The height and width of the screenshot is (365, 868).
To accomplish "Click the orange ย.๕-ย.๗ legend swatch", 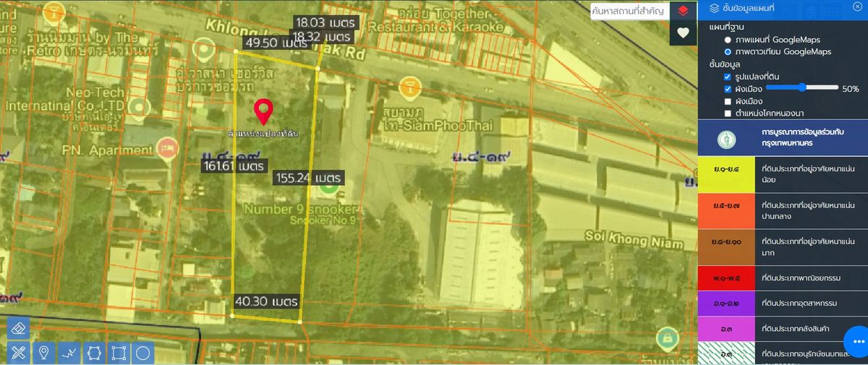I will click(x=726, y=210).
